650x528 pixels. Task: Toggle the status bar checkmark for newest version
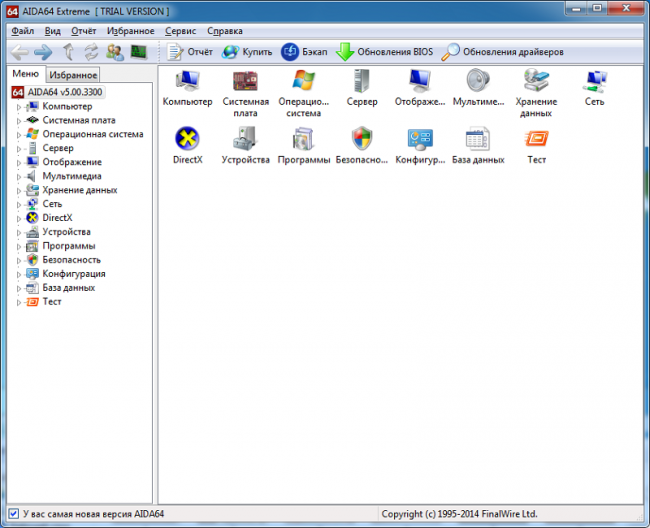tap(13, 514)
